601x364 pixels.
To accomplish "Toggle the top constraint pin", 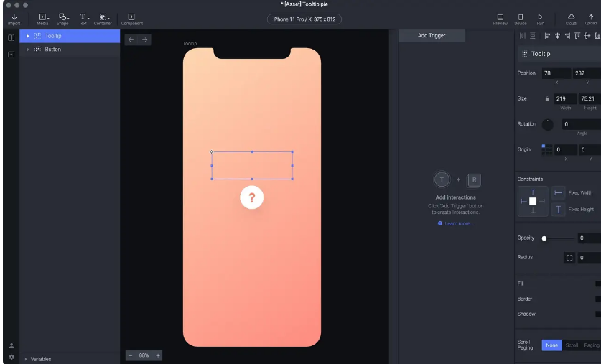I will [x=533, y=192].
